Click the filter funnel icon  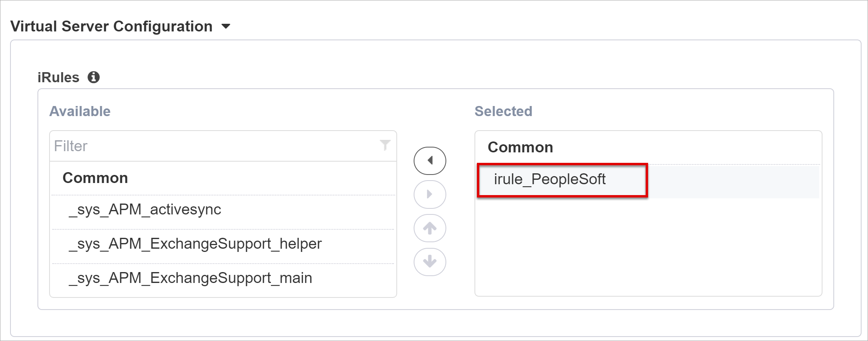coord(385,146)
